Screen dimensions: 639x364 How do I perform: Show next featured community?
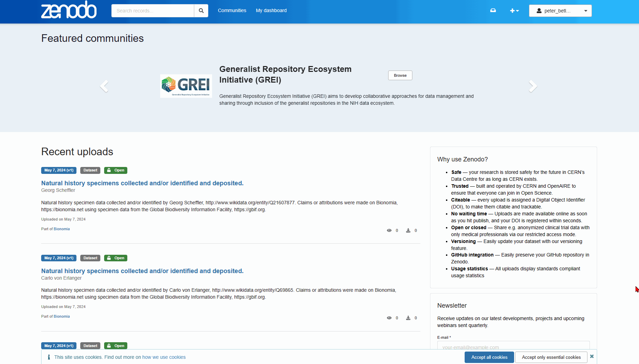[x=533, y=86]
